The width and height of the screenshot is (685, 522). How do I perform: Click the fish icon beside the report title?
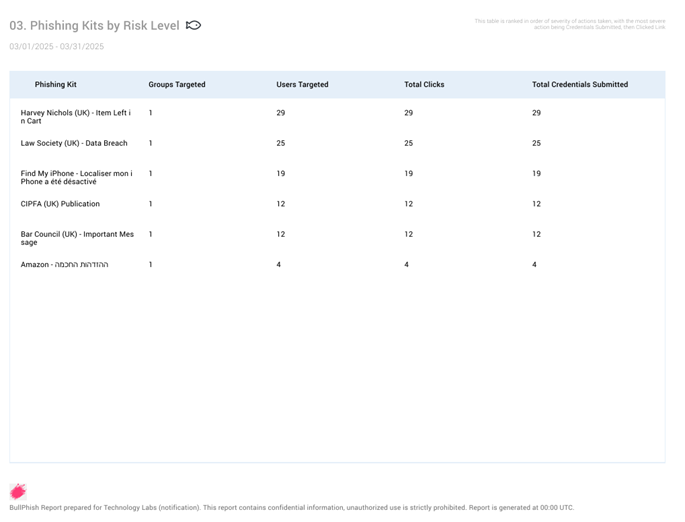pyautogui.click(x=193, y=25)
